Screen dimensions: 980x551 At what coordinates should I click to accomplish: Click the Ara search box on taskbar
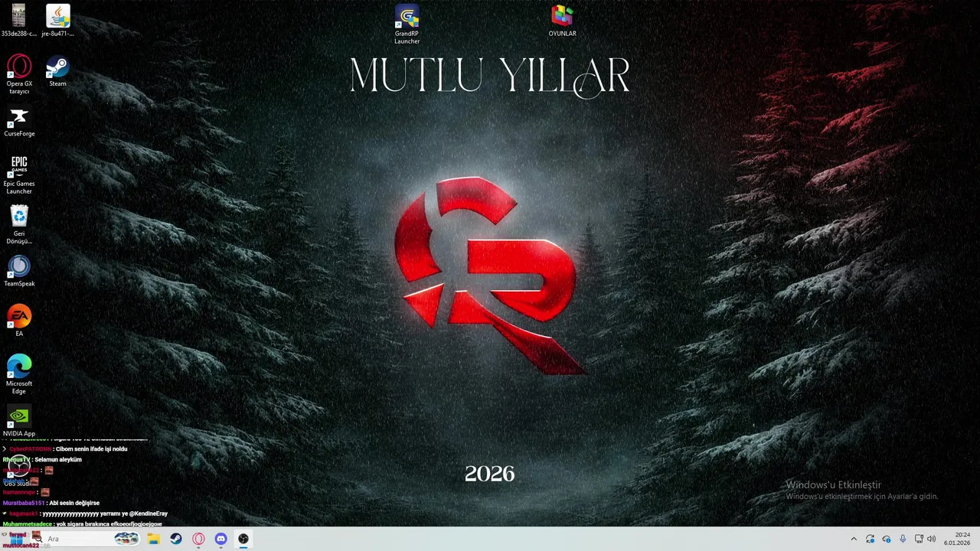[86, 539]
